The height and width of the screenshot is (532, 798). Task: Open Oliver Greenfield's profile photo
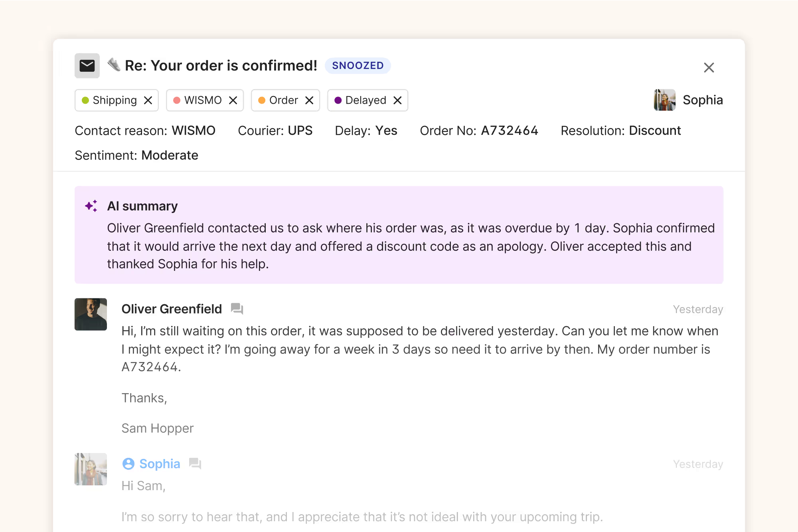pyautogui.click(x=91, y=314)
